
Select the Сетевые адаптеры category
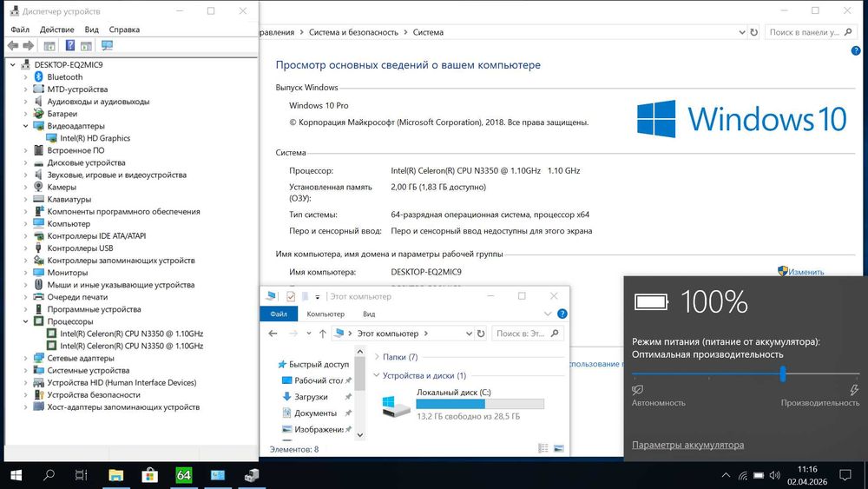pos(81,359)
